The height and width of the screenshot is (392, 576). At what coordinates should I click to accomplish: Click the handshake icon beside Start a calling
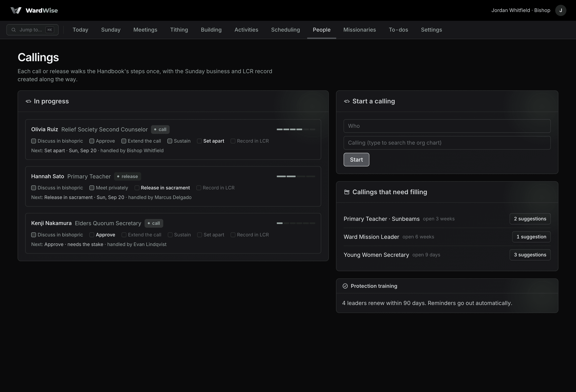coord(347,101)
